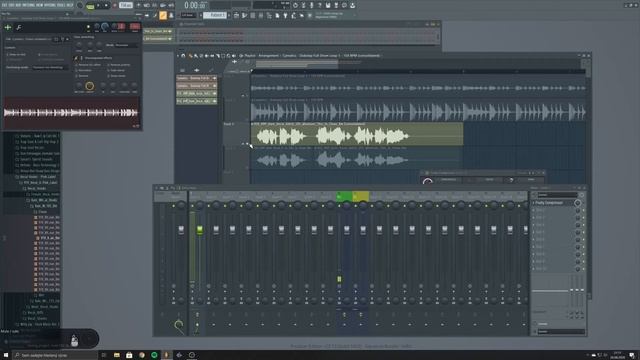Click the orange highlighted toolbar icon
Viewport: 640px width, 360px height.
[163, 16]
